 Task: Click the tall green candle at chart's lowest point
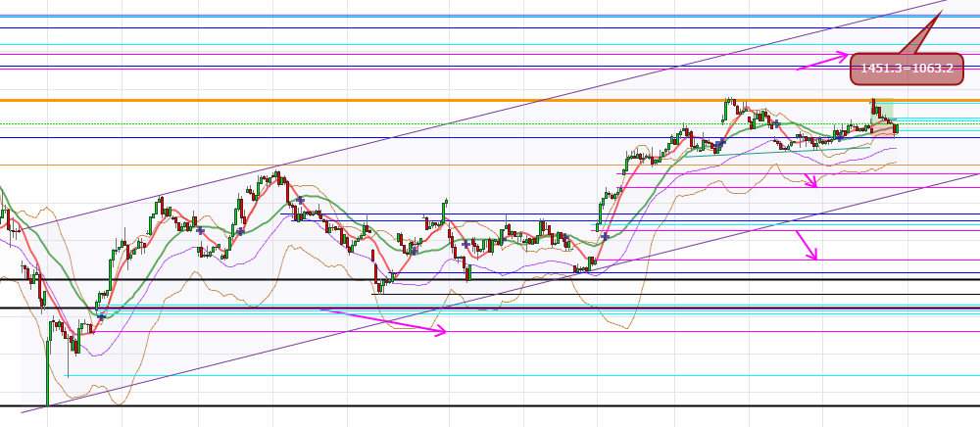coord(47,372)
